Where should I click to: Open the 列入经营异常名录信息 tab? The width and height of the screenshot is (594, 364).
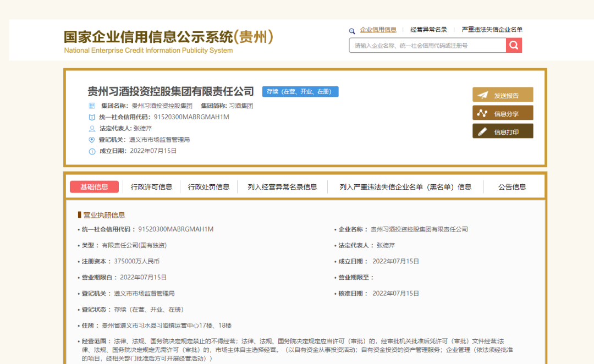pyautogui.click(x=282, y=187)
